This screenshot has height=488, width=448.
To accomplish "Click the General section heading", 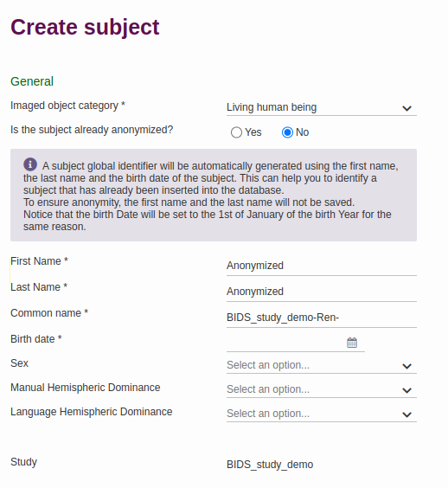I will pos(32,81).
